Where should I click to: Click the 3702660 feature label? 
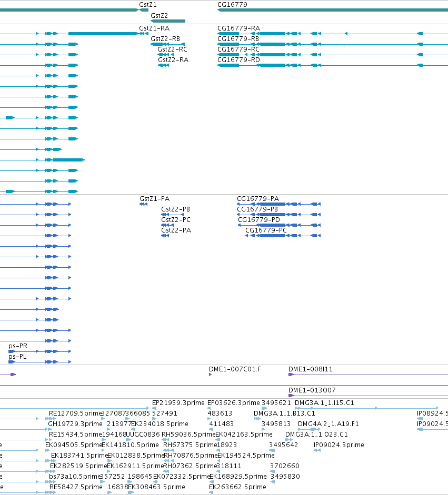pos(285,466)
